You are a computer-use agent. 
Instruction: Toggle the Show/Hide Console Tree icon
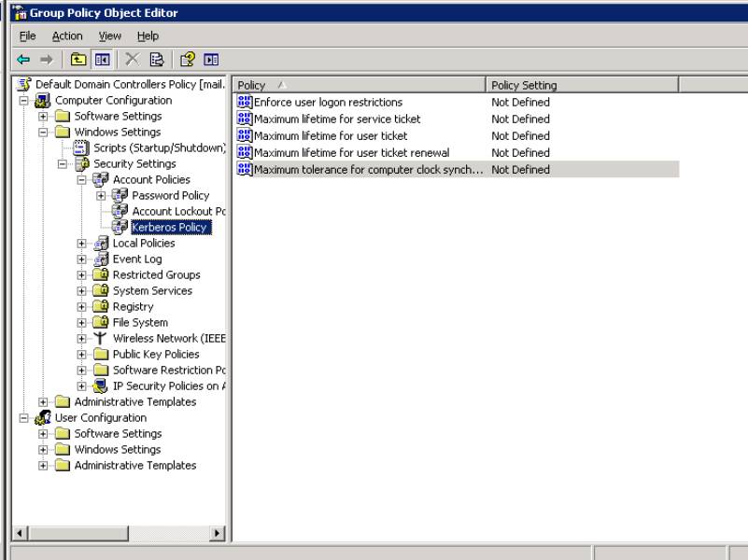click(102, 60)
